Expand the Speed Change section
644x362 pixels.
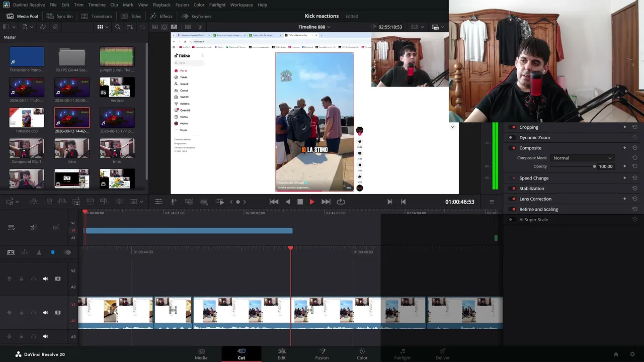click(534, 178)
